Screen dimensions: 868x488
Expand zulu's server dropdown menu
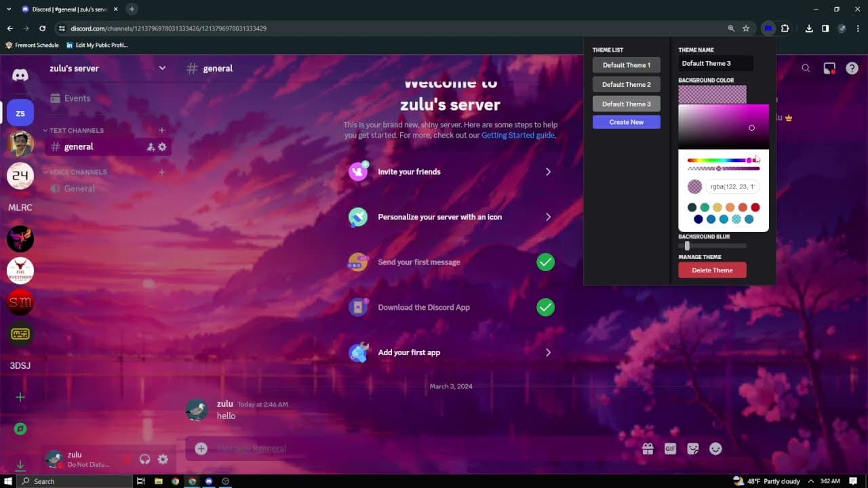point(162,68)
